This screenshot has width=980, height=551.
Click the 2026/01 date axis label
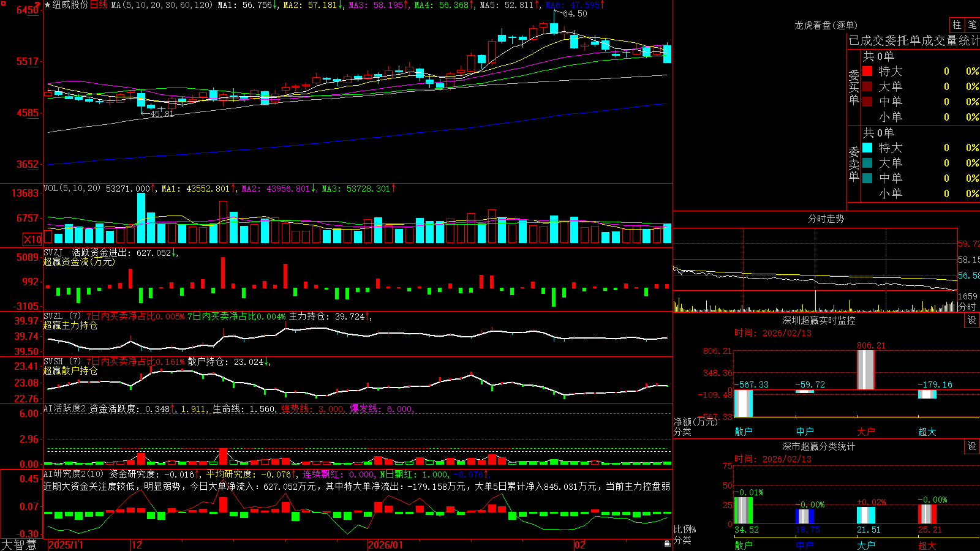[386, 545]
